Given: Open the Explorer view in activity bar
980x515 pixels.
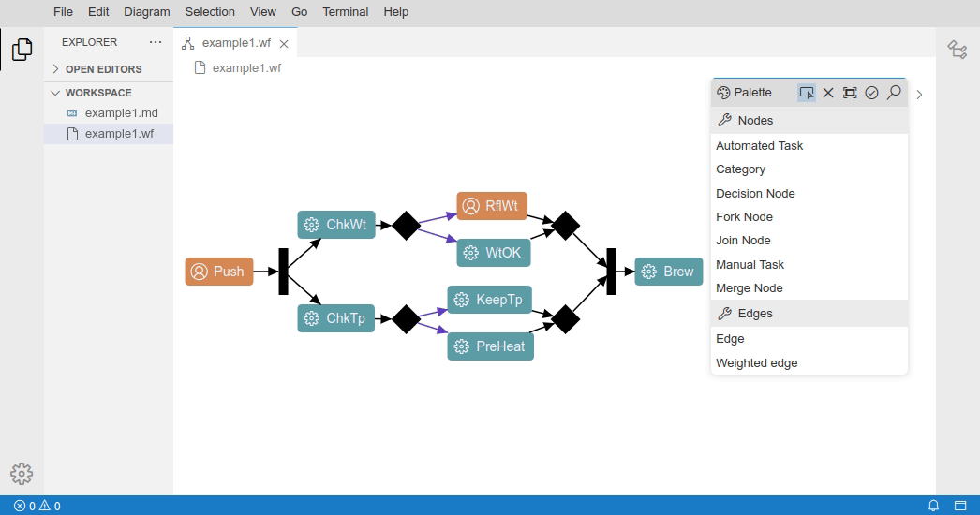Looking at the screenshot, I should click(22, 50).
